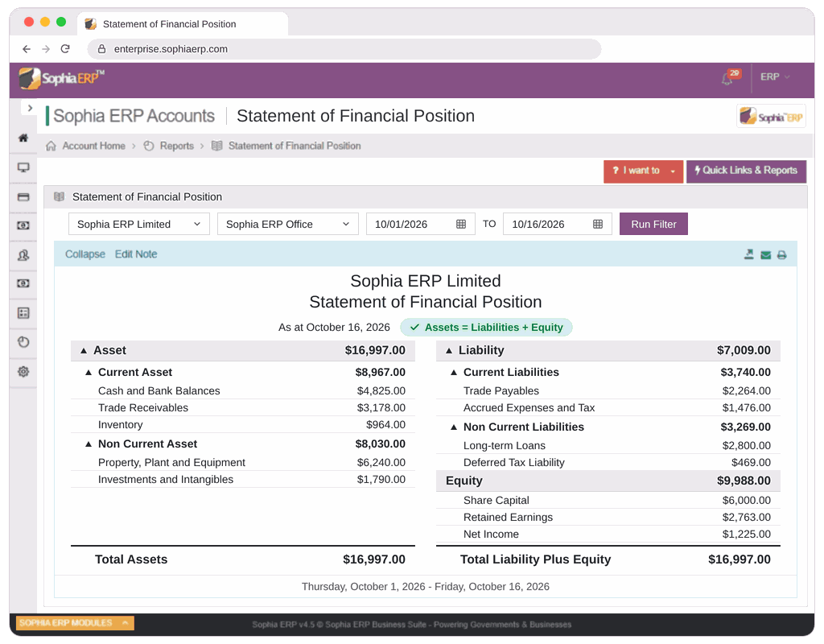The width and height of the screenshot is (824, 644).
Task: Expand the Sophia ERP Modules menu
Action: [x=75, y=623]
